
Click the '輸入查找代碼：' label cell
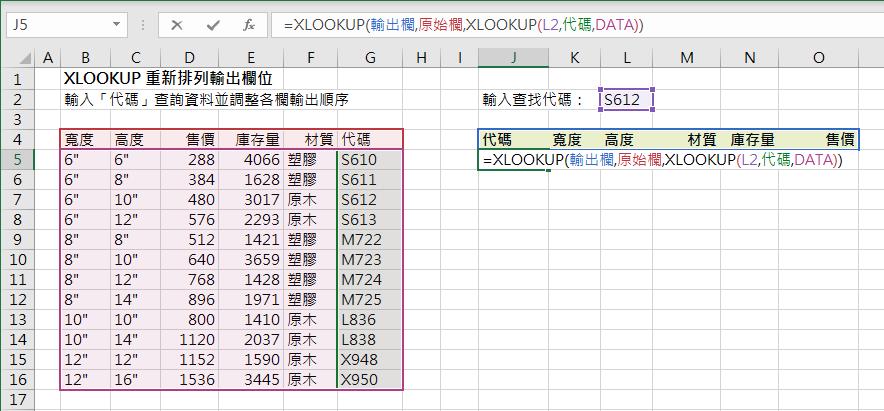(x=534, y=100)
